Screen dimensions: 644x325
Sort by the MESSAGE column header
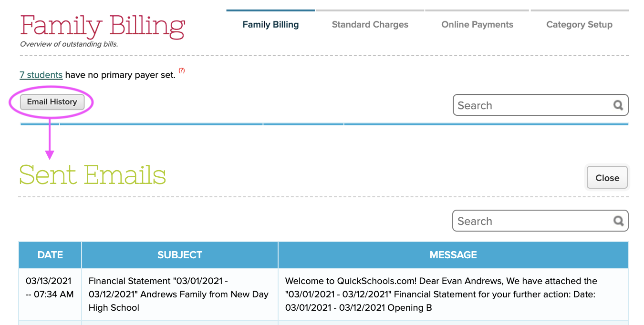(x=453, y=255)
